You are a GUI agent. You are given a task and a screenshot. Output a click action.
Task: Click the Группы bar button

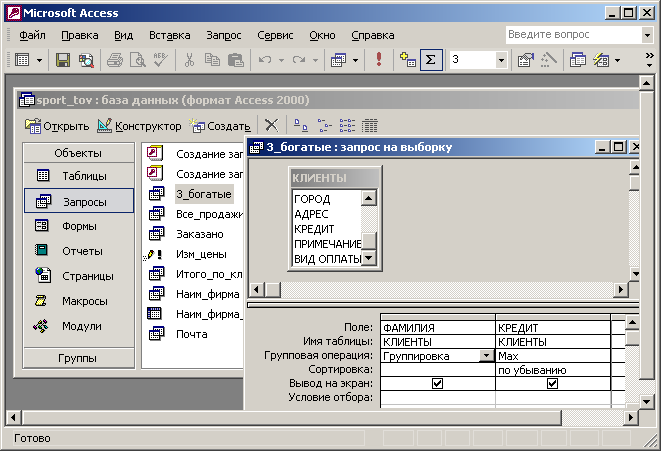[79, 358]
